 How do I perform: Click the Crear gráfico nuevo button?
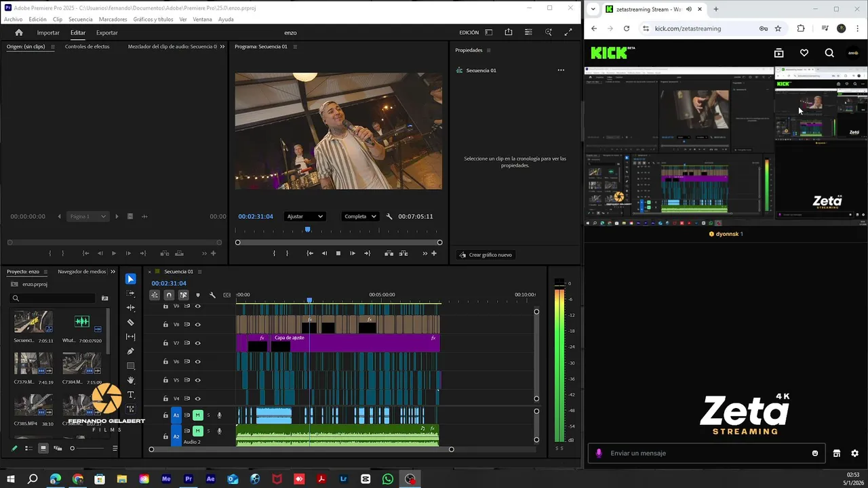click(x=486, y=255)
